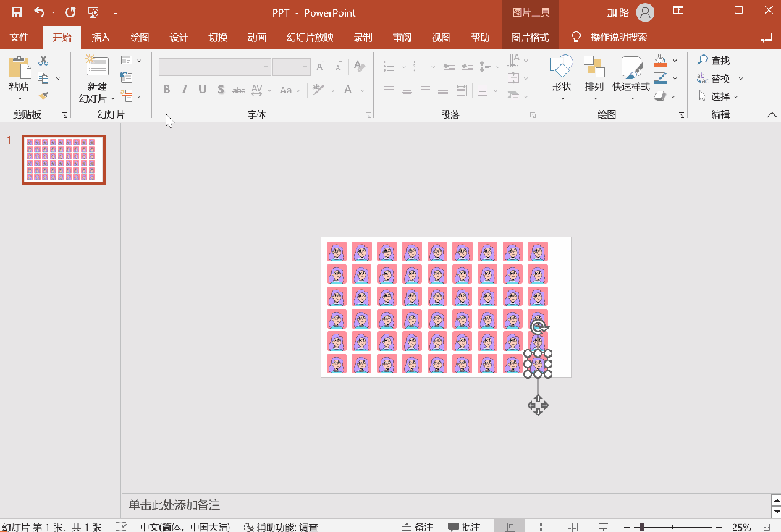Click the 粘贴 paste button
This screenshot has height=532, width=781.
(x=19, y=77)
